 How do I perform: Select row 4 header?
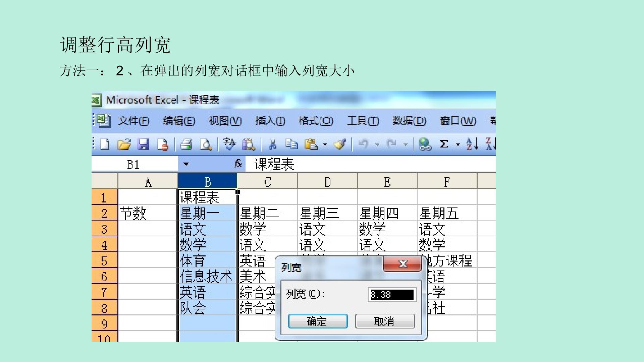click(x=104, y=244)
